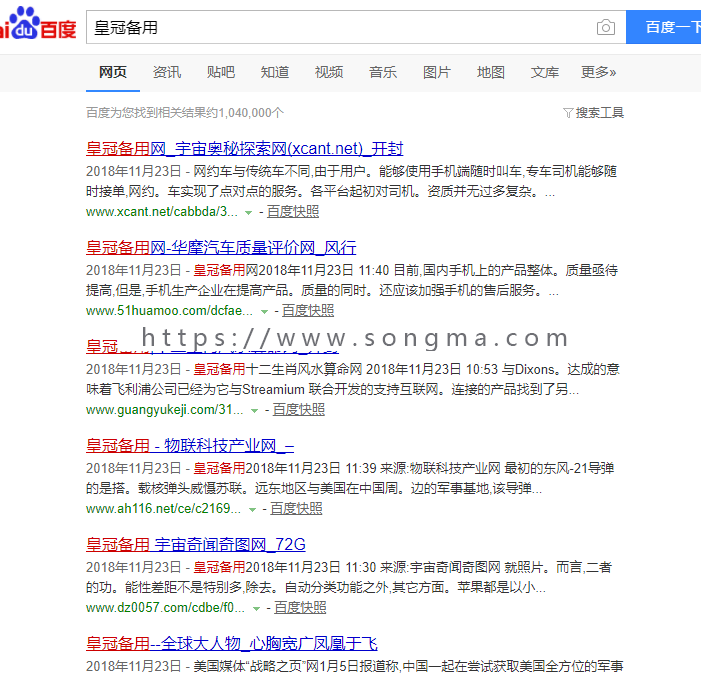Open the 图片 tab

[x=437, y=72]
